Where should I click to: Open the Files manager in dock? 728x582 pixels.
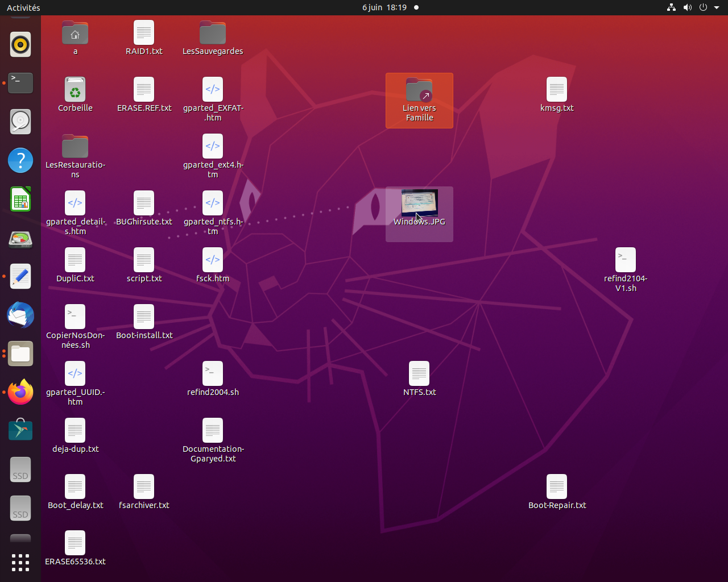[20, 354]
